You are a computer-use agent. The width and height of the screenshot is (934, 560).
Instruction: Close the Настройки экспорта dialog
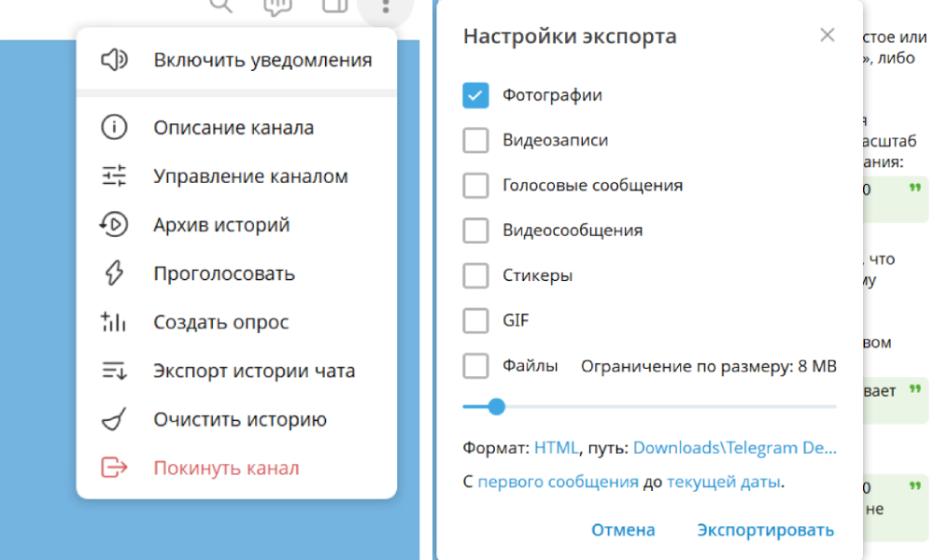(x=827, y=35)
